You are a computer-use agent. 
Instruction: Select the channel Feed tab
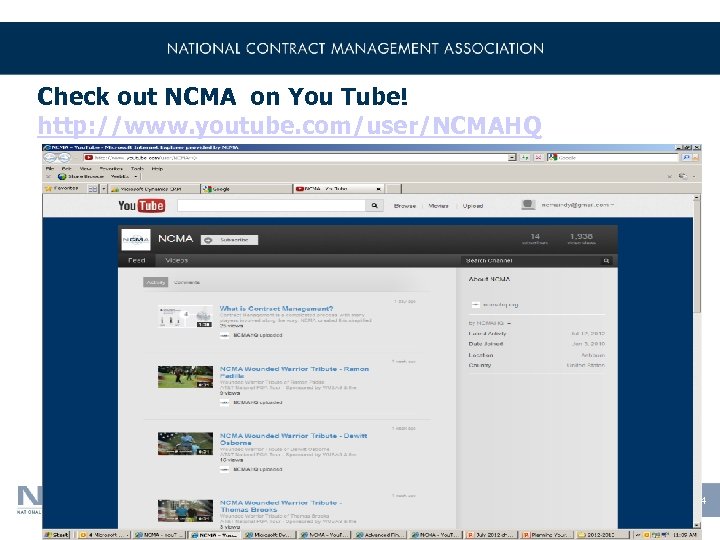pyautogui.click(x=136, y=260)
